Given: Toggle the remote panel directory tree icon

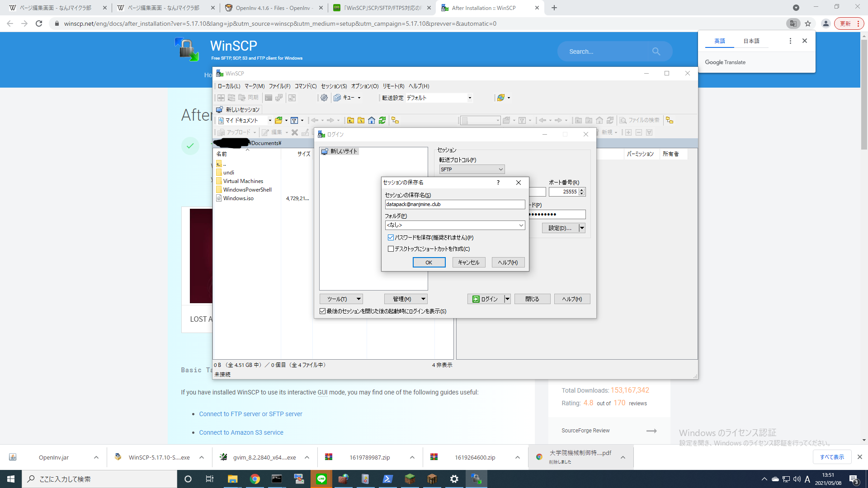Looking at the screenshot, I should click(670, 120).
